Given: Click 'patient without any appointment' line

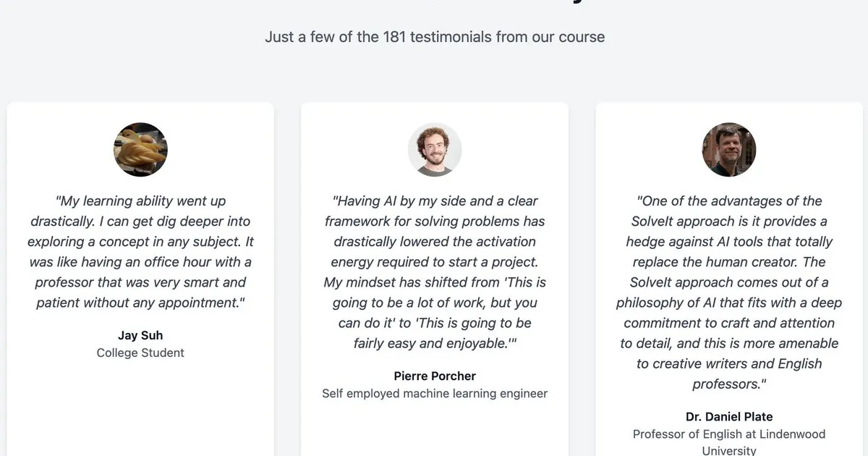Looking at the screenshot, I should click(141, 302).
